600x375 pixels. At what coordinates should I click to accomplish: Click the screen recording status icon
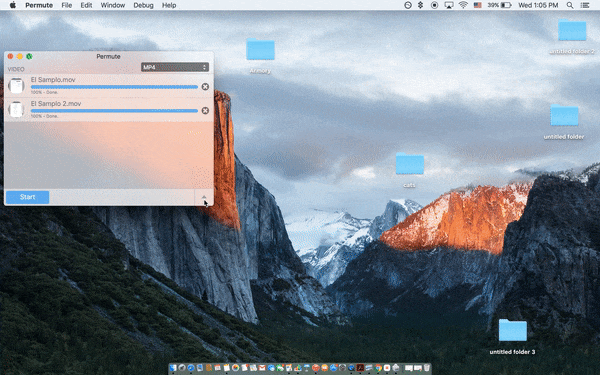tap(434, 5)
